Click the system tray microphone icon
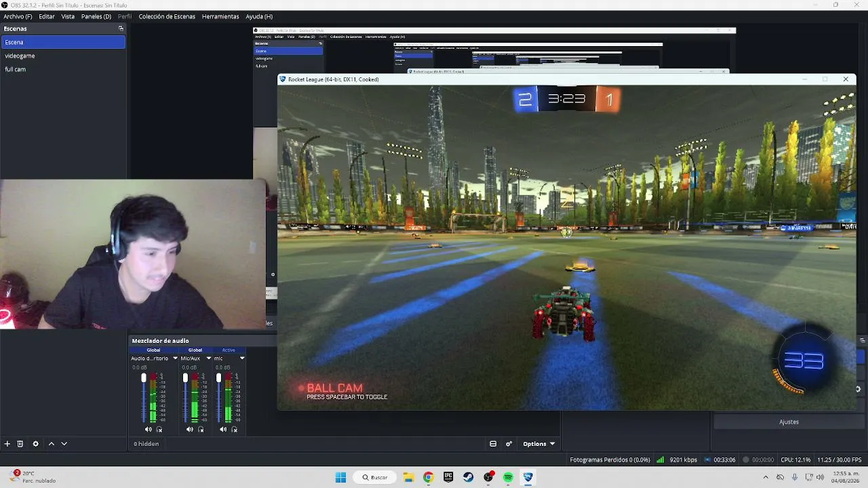The width and height of the screenshot is (868, 488). [x=795, y=477]
